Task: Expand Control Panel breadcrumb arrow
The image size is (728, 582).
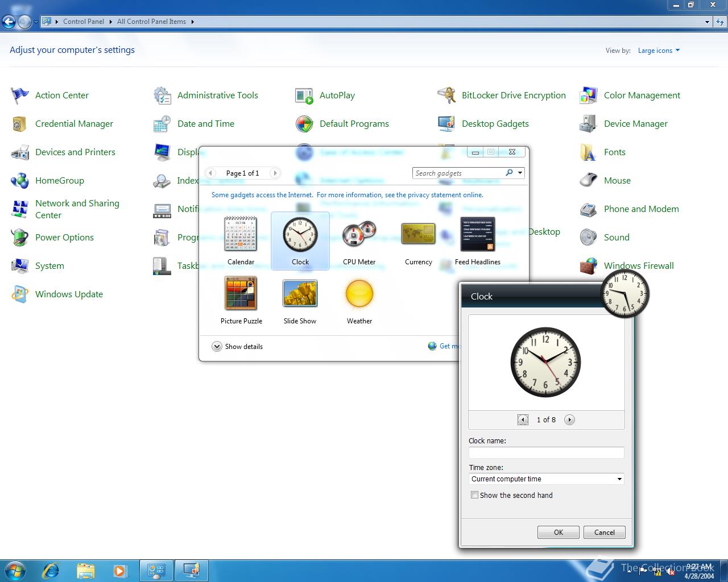Action: pyautogui.click(x=111, y=22)
